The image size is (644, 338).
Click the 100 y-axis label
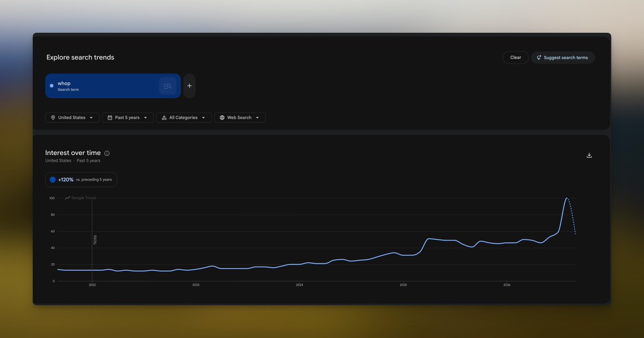(52, 198)
